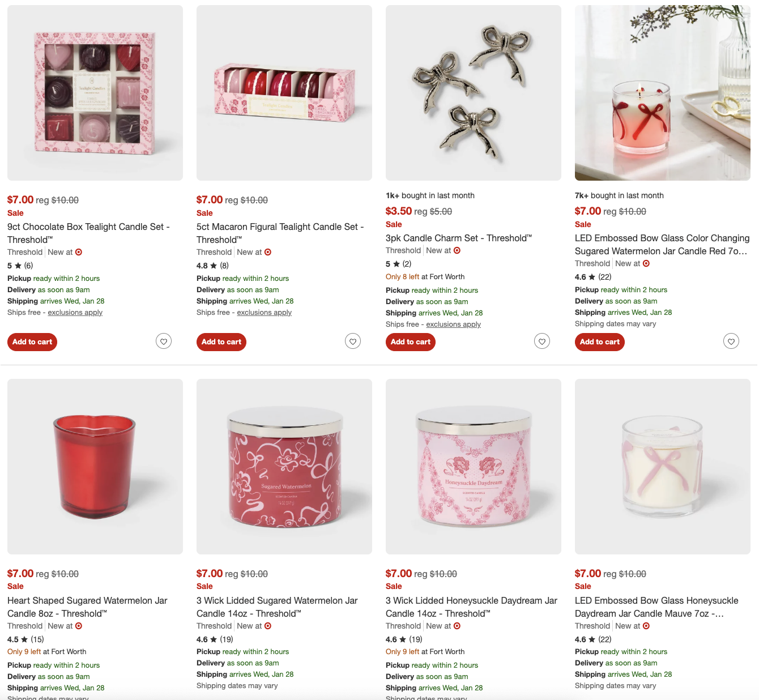This screenshot has width=759, height=700.
Task: Favorite the 5ct Macaron Figural Tealight set
Action: [x=353, y=342]
